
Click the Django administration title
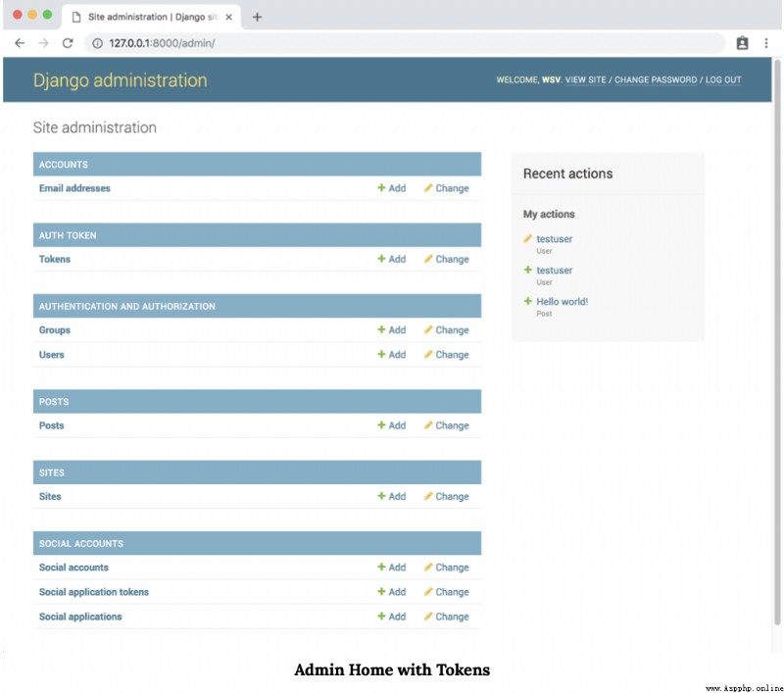click(120, 80)
